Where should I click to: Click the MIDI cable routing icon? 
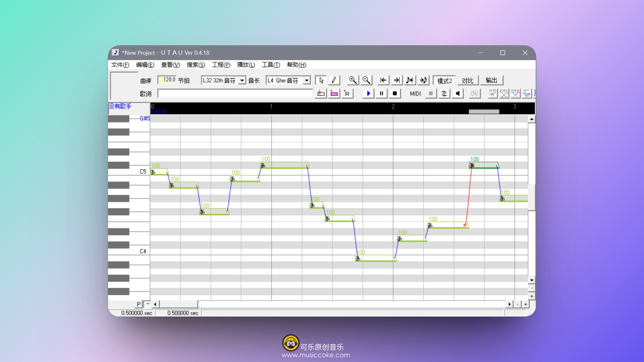tap(444, 94)
